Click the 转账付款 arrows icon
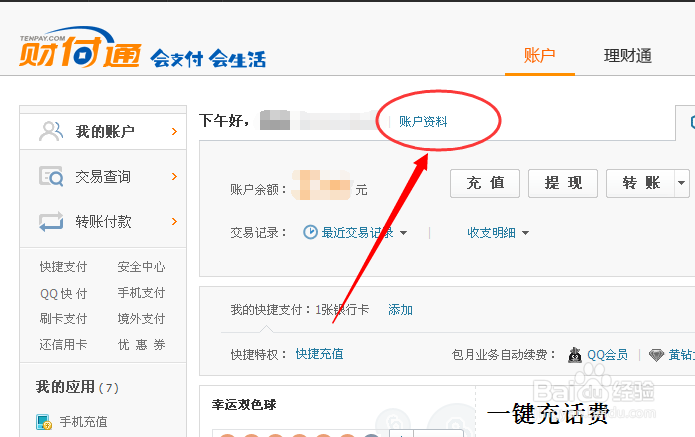Viewport: 695px width, 437px height. pyautogui.click(x=51, y=222)
